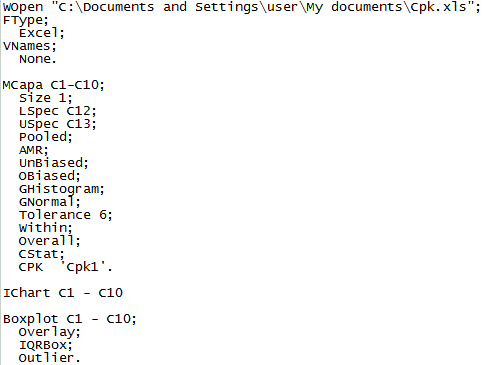Click the WOpen command line
Viewport: 501px width, 365px height.
click(242, 7)
